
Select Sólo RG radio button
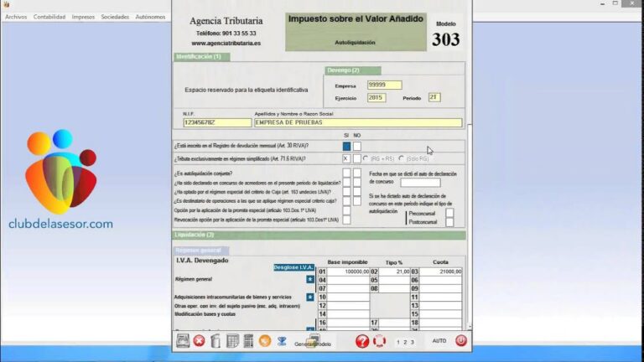coord(402,158)
